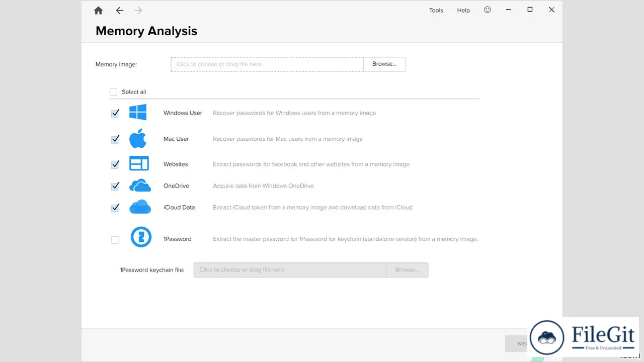Click the Apple logo icon
This screenshot has height=362, width=644.
point(138,138)
